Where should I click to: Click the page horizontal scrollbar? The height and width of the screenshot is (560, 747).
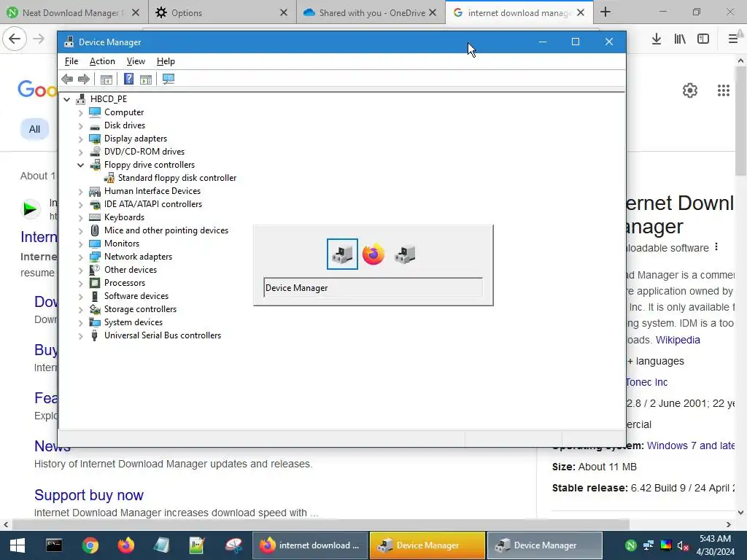320,524
